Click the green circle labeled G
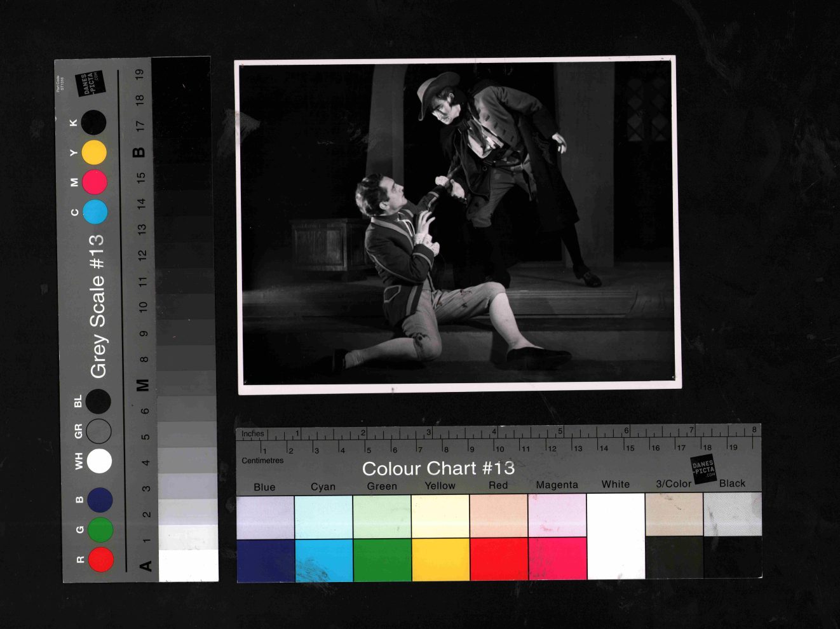The height and width of the screenshot is (629, 840). (100, 530)
